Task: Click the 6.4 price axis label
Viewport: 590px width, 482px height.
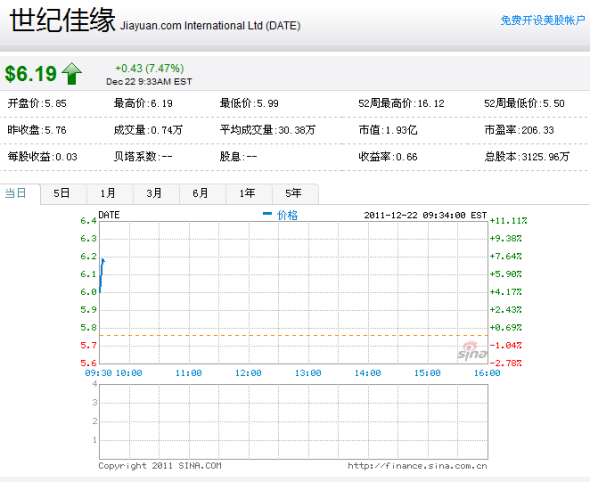Action: point(89,220)
